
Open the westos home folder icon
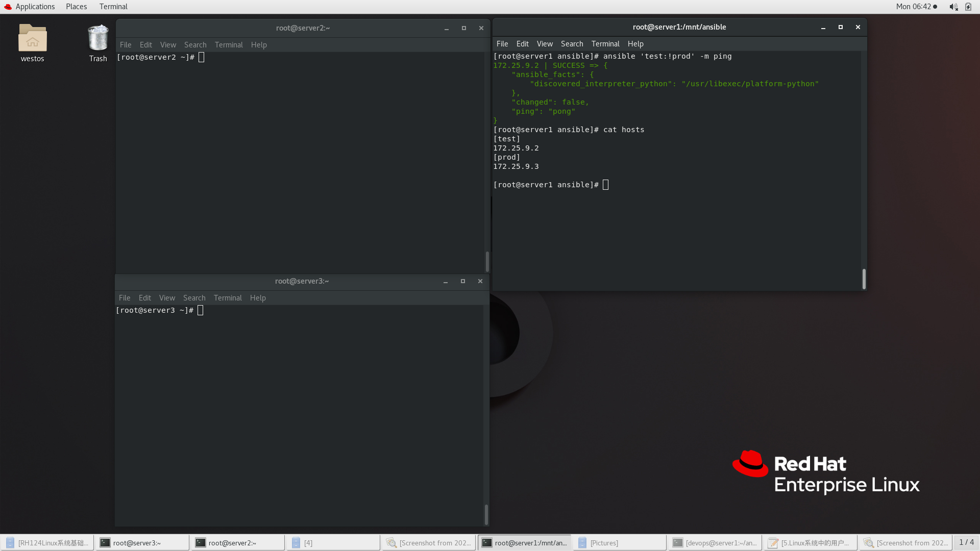click(x=32, y=39)
